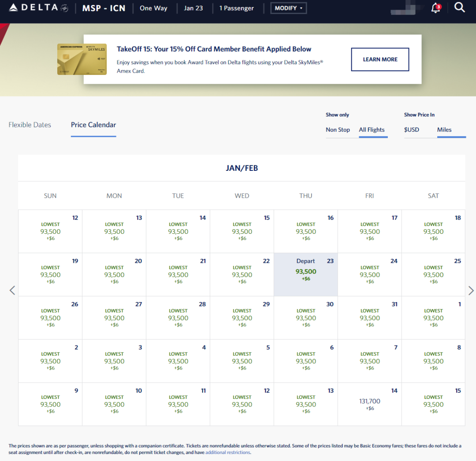This screenshot has width=476, height=461.
Task: Click the SkyMiles Amex card image
Action: click(x=82, y=59)
